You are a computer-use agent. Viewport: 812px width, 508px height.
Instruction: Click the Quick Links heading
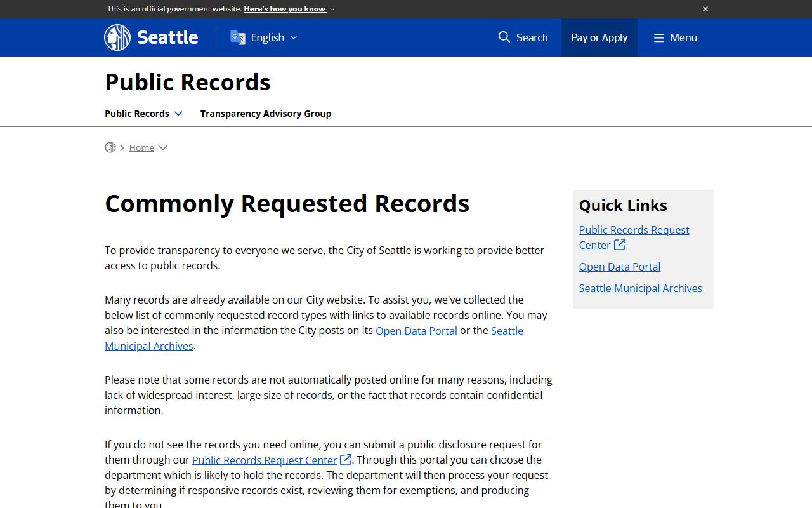point(623,205)
